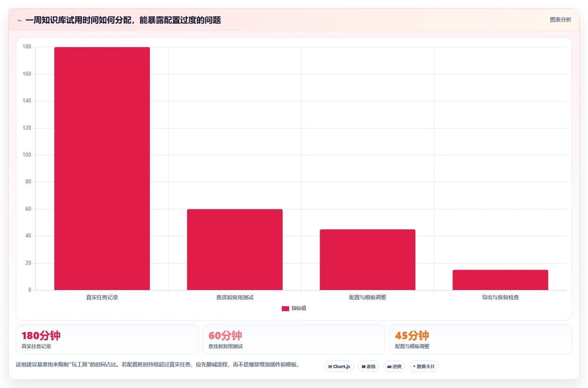Click the 100 y-axis tick value

(x=27, y=155)
